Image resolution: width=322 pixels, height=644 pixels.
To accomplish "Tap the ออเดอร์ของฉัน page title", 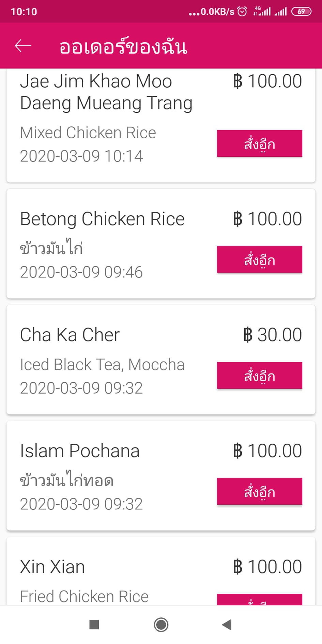I will 123,47.
